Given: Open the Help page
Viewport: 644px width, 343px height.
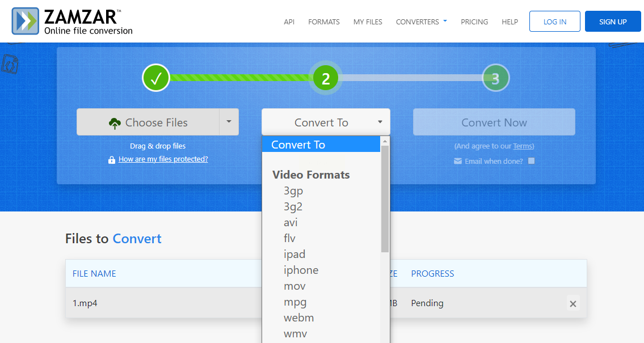Looking at the screenshot, I should pyautogui.click(x=510, y=22).
